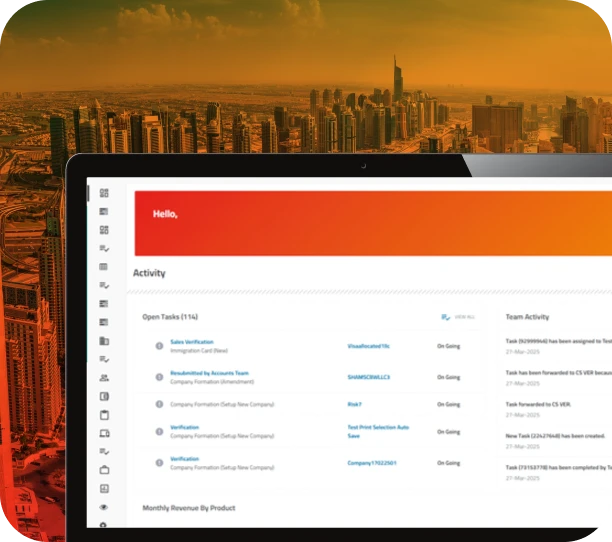Click the Task forwarded to CS VER. entry
The width and height of the screenshot is (612, 542).
point(538,405)
